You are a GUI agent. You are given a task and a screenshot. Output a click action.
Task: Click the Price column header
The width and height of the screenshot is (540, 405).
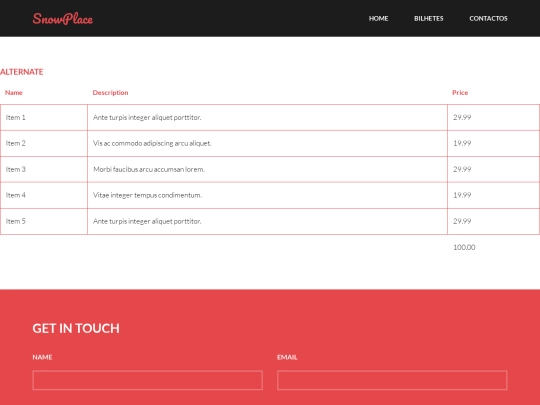(460, 93)
